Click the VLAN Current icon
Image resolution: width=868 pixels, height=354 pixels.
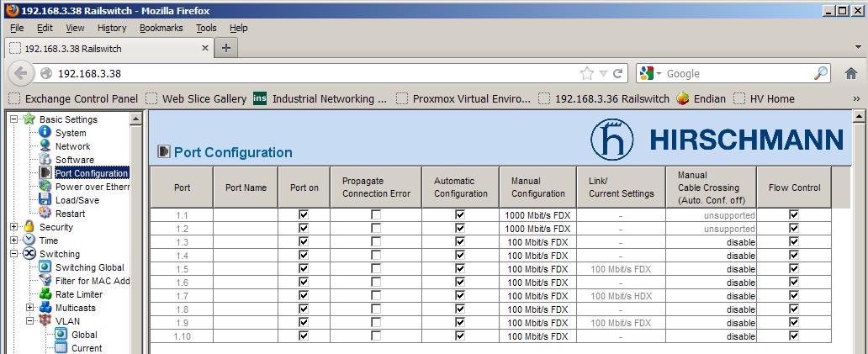pyautogui.click(x=61, y=348)
